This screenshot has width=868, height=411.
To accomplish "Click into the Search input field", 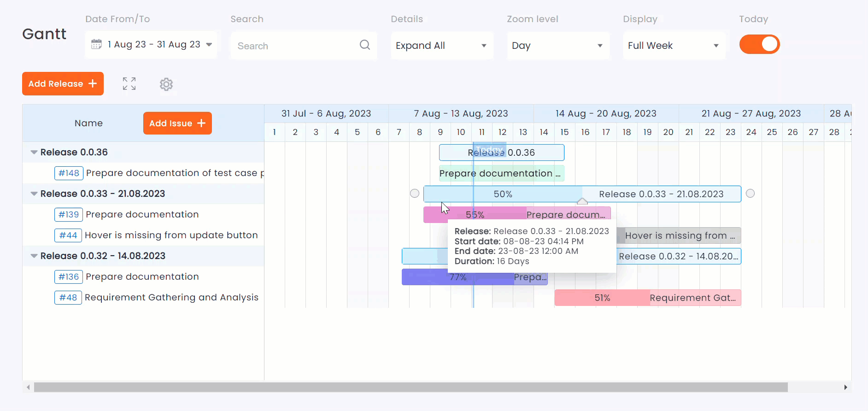I will tap(295, 46).
